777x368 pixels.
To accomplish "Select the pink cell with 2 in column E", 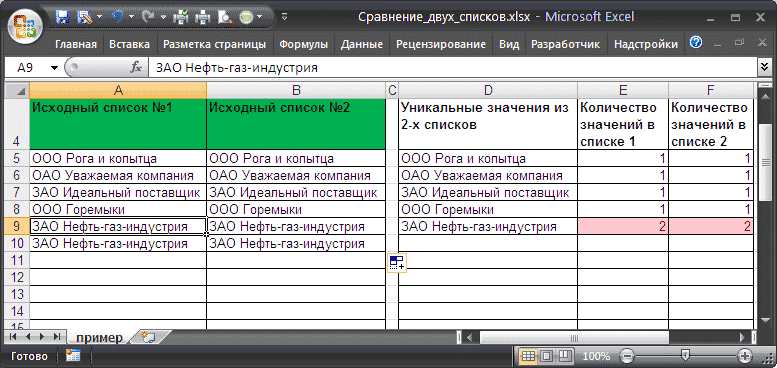I will (623, 226).
